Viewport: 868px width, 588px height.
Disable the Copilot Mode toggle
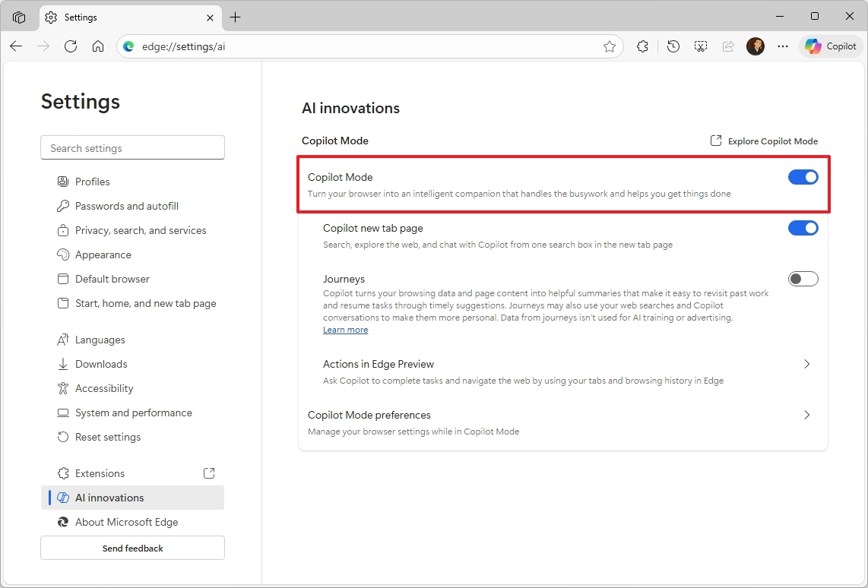pyautogui.click(x=803, y=177)
